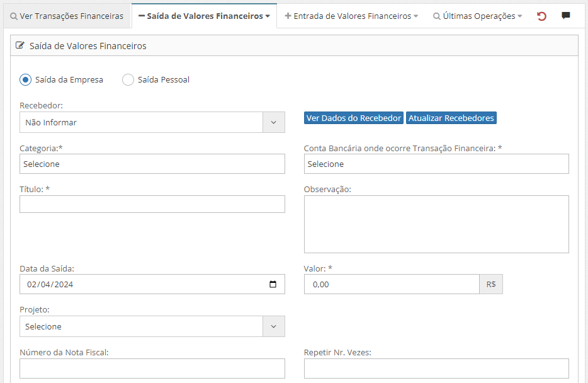The image size is (588, 383).
Task: Open Entrada de Valores Financeiros tab
Action: (351, 16)
